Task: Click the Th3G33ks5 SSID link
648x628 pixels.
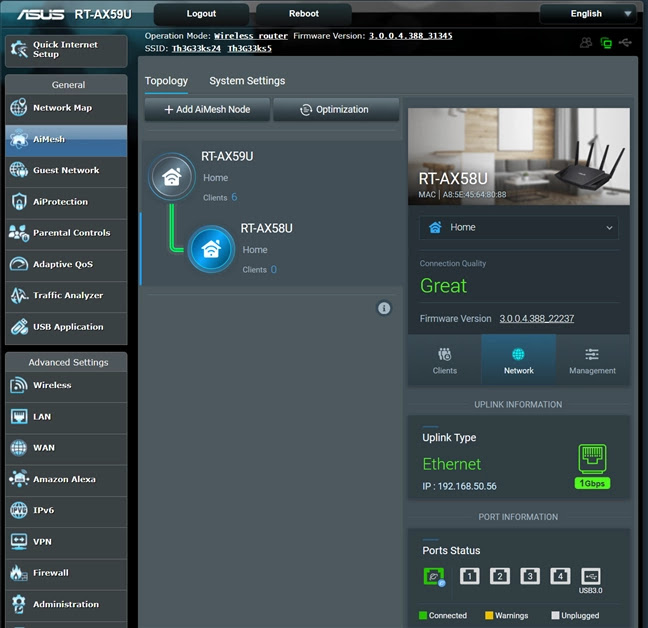Action: (250, 49)
